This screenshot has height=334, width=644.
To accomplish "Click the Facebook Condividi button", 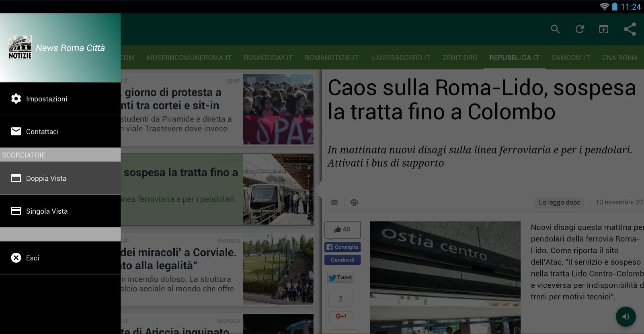I will tap(343, 260).
